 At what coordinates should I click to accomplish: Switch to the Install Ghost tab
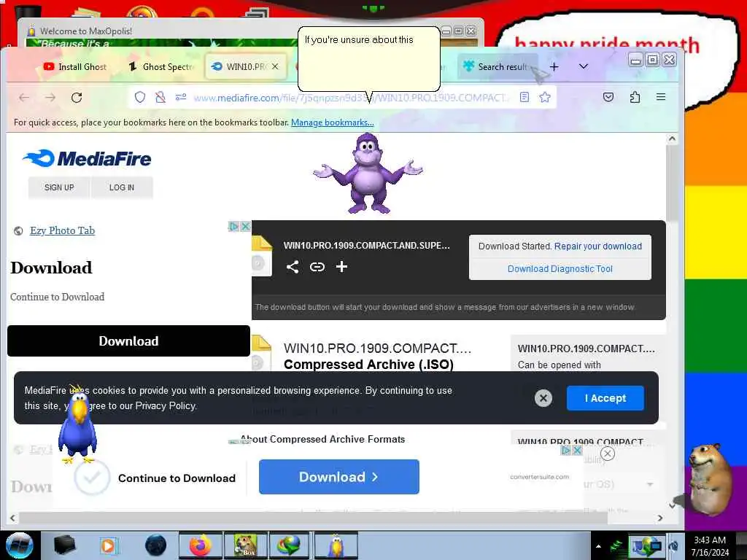coord(74,66)
